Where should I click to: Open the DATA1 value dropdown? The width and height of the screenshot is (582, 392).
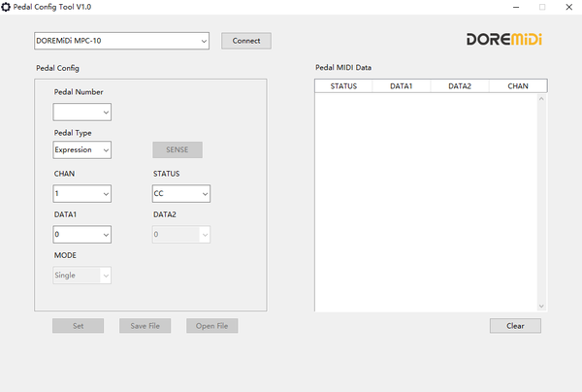82,235
